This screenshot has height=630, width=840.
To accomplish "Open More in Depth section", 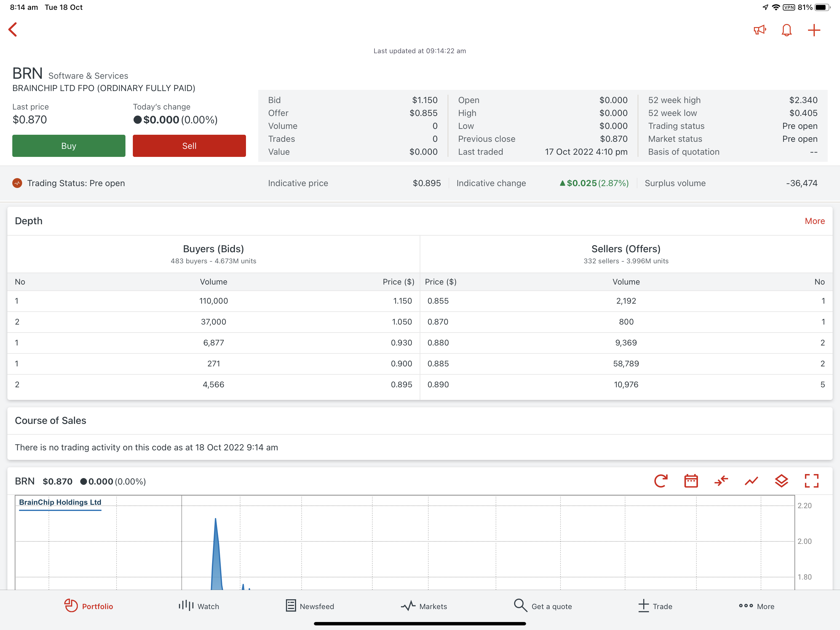I will [814, 221].
